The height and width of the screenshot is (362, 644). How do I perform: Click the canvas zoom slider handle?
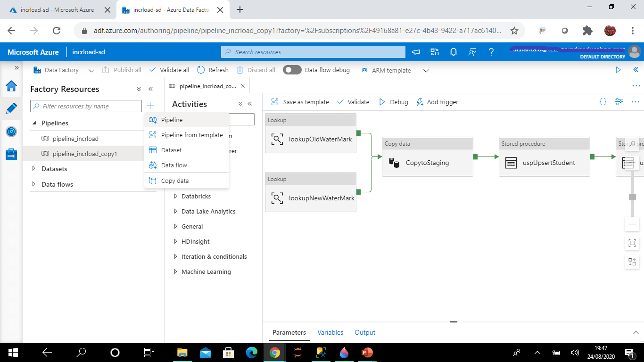coord(632,197)
